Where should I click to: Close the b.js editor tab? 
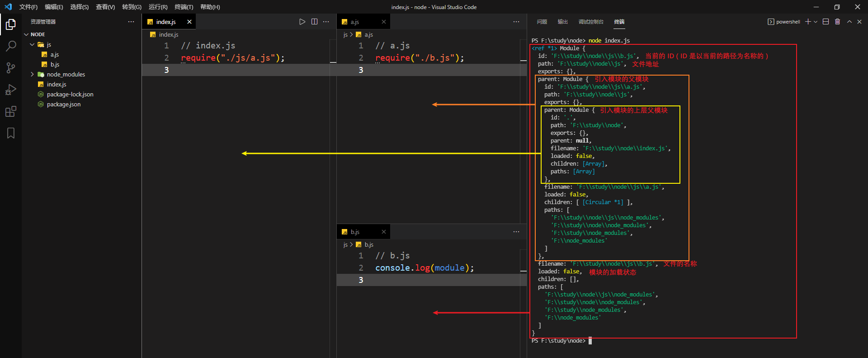pos(384,232)
